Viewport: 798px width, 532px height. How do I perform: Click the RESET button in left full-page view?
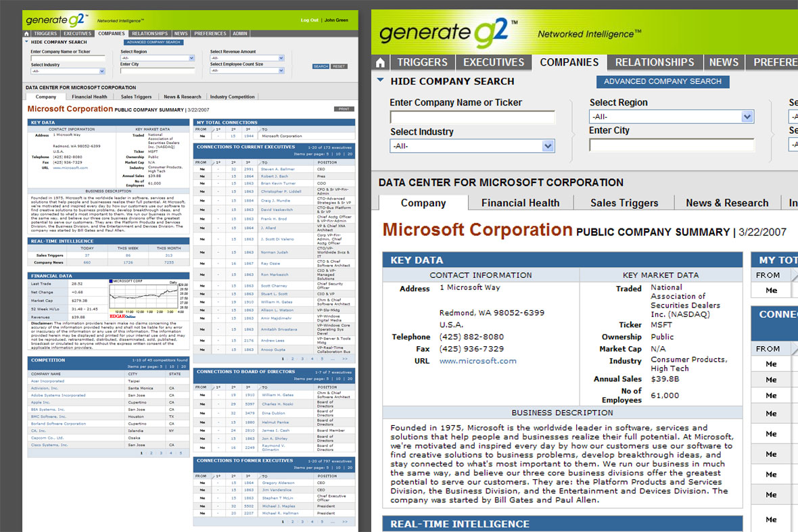[x=339, y=67]
